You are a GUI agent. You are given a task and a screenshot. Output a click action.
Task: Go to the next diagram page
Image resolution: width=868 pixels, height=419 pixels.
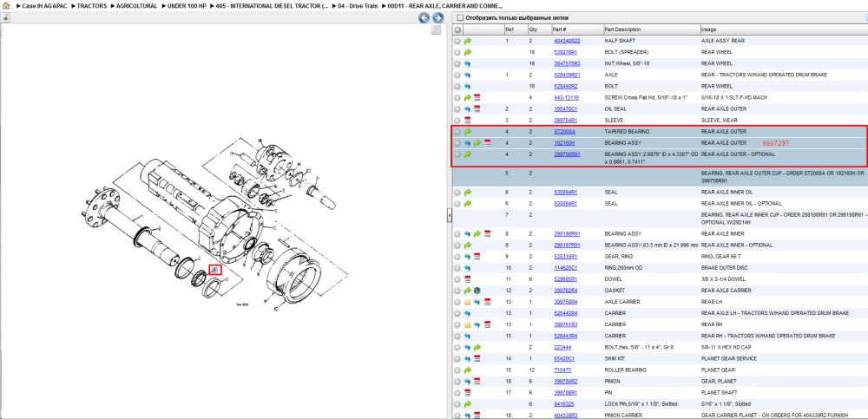[437, 18]
